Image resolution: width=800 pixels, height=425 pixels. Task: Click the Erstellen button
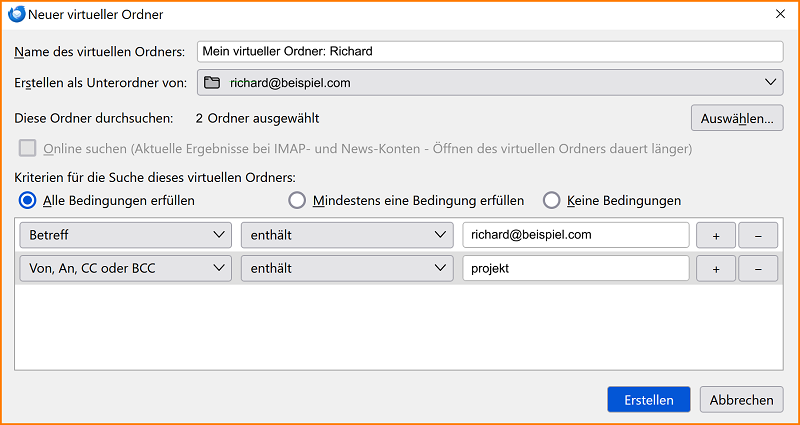click(648, 399)
